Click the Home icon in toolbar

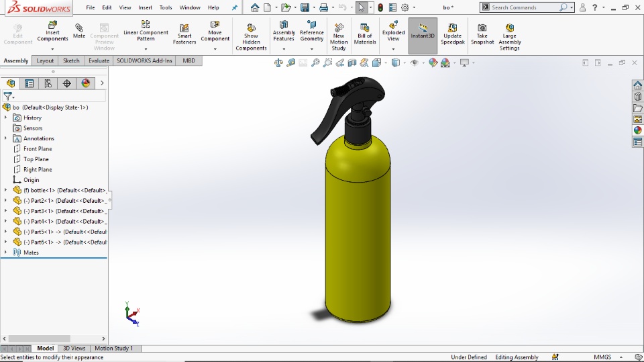(x=255, y=7)
